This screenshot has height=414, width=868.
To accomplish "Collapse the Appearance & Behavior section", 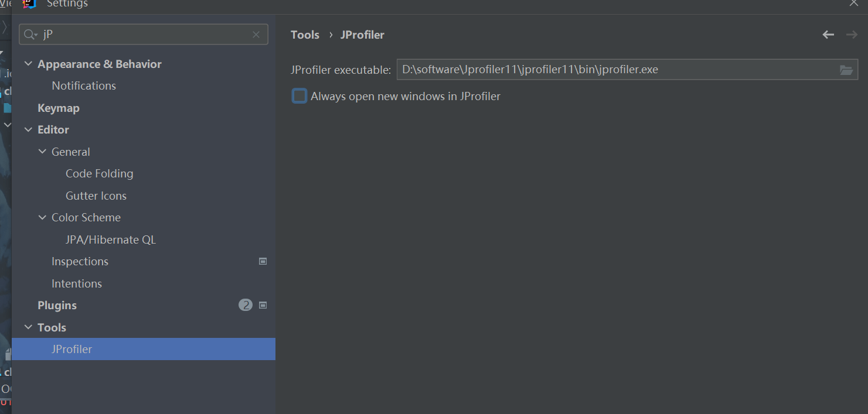I will click(x=28, y=64).
